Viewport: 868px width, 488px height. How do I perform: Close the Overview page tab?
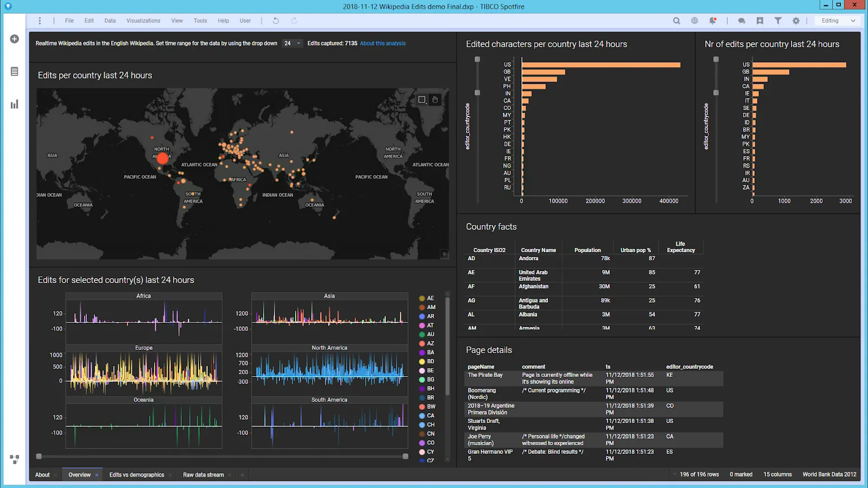97,475
